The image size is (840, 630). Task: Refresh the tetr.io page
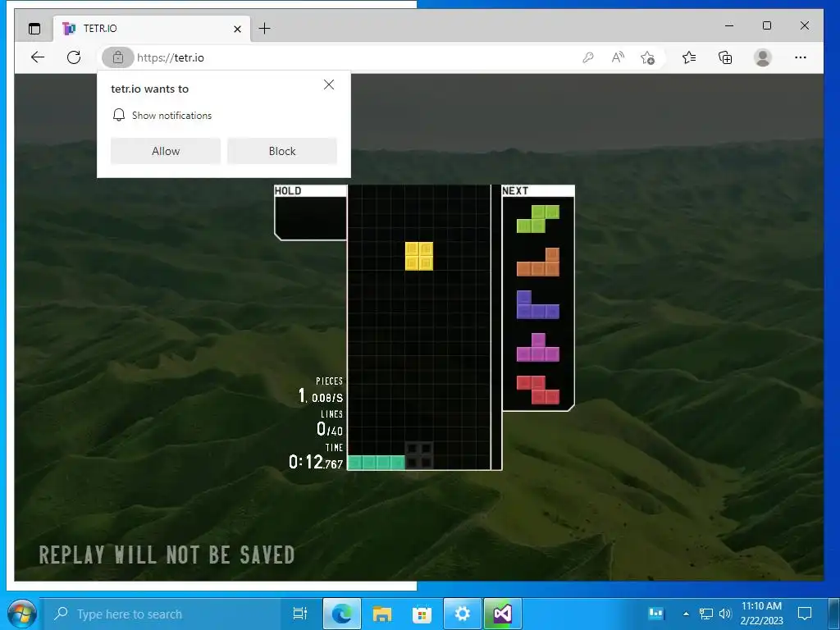tap(74, 57)
